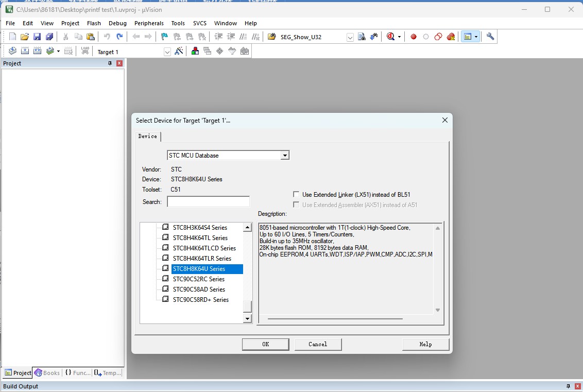This screenshot has width=583, height=392.
Task: Click the Build target icon
Action: (25, 51)
